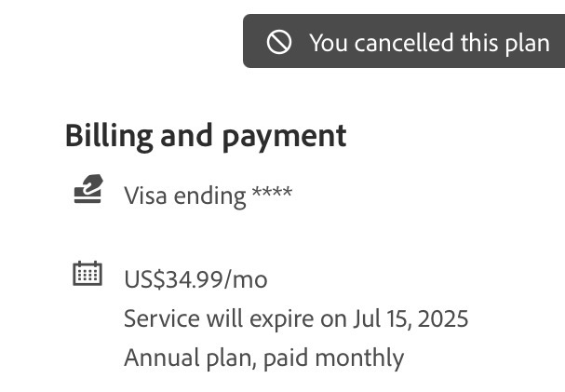Viewport: 565px width, 392px height.
Task: Click the "Visa ending" payment method text
Action: pyautogui.click(x=186, y=196)
